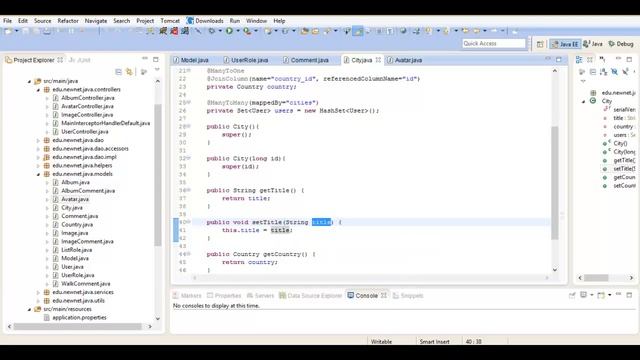
Task: Click the editor vertical scrollbar
Action: coord(555,183)
